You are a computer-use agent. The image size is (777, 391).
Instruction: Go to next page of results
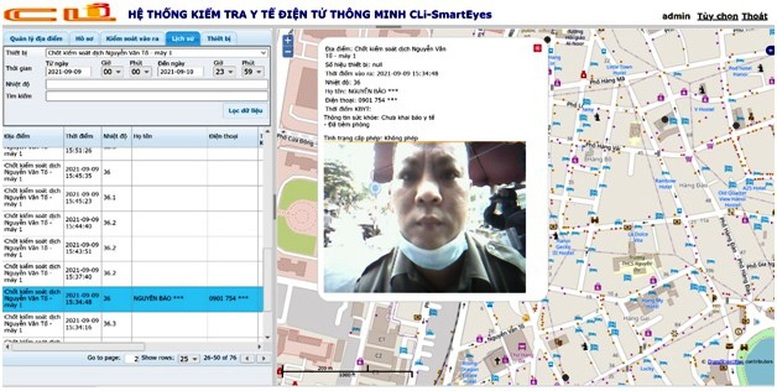point(264,358)
